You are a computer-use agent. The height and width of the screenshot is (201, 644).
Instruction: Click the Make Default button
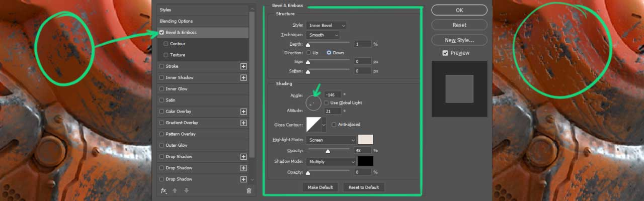320,187
